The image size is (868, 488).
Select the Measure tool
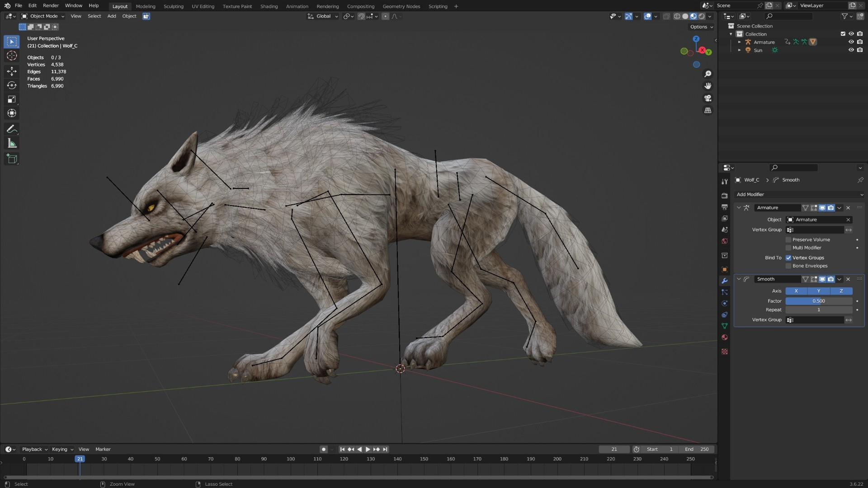click(12, 144)
